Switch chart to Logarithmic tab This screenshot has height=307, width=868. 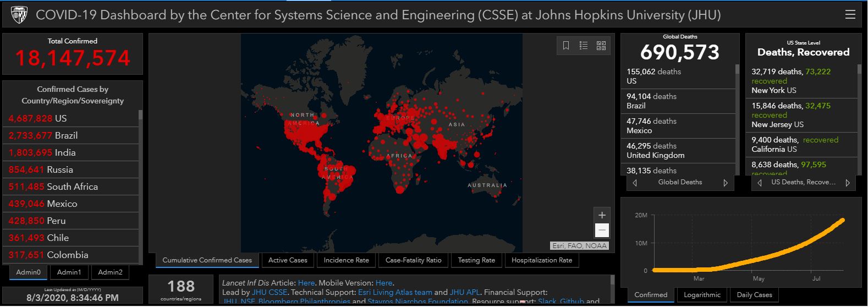point(702,295)
